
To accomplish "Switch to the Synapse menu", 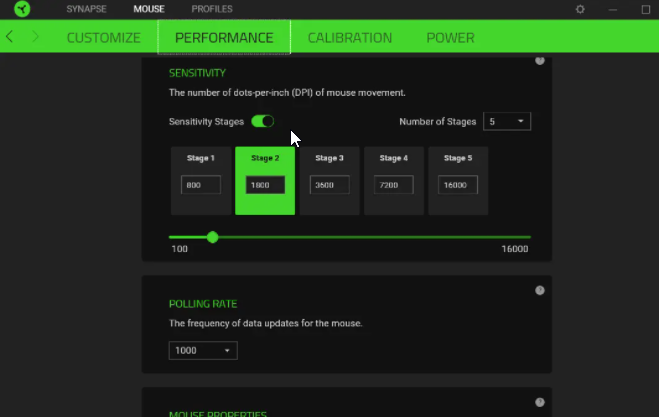I will click(86, 9).
